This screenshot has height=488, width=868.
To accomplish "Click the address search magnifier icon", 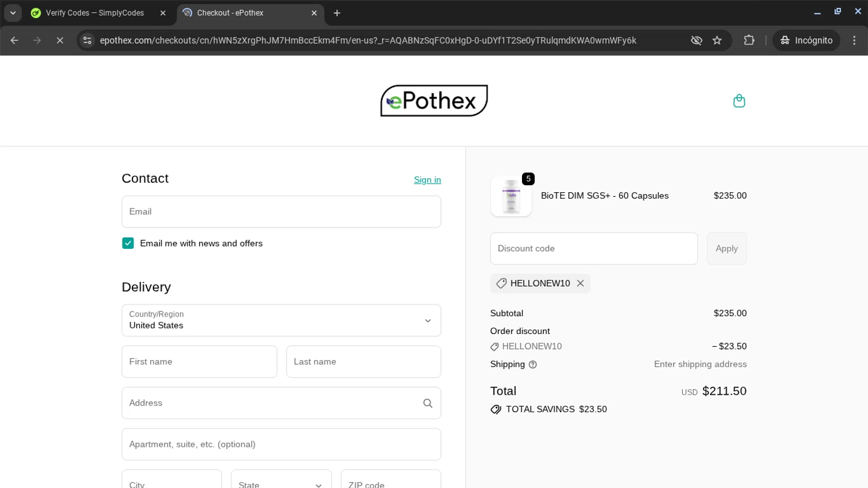I will [428, 403].
